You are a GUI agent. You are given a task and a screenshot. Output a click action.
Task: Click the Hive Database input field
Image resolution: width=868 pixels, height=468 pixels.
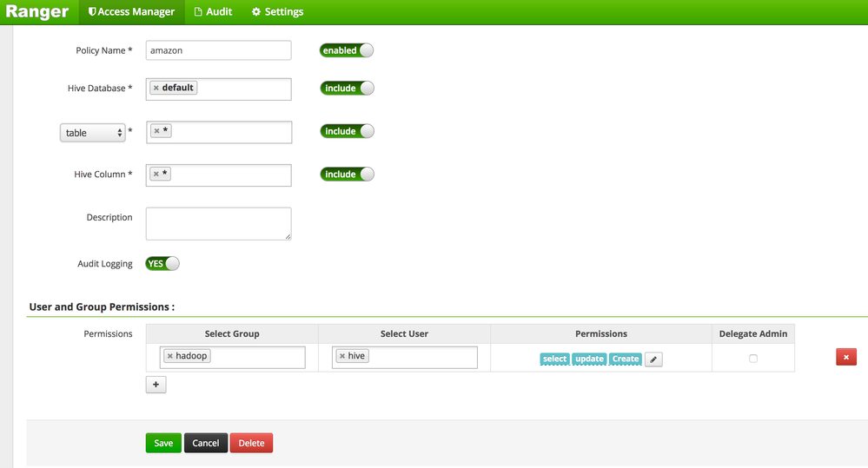coord(219,89)
